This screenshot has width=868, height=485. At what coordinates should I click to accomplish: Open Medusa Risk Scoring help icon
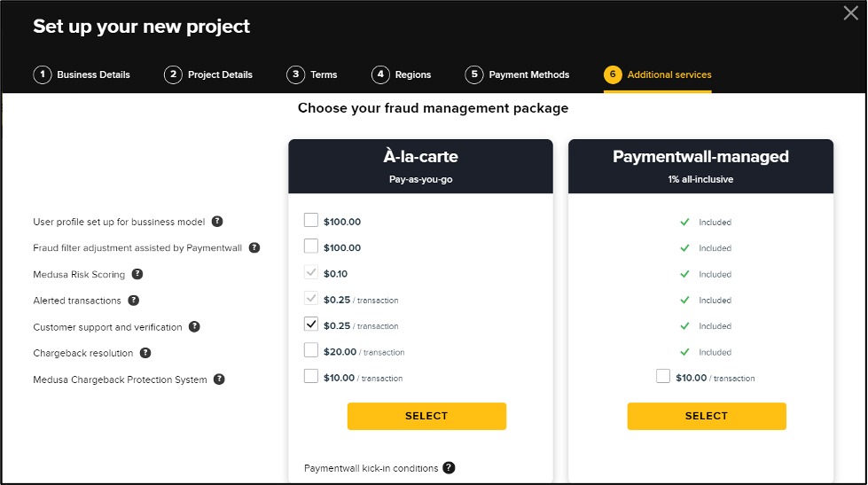[x=137, y=273]
